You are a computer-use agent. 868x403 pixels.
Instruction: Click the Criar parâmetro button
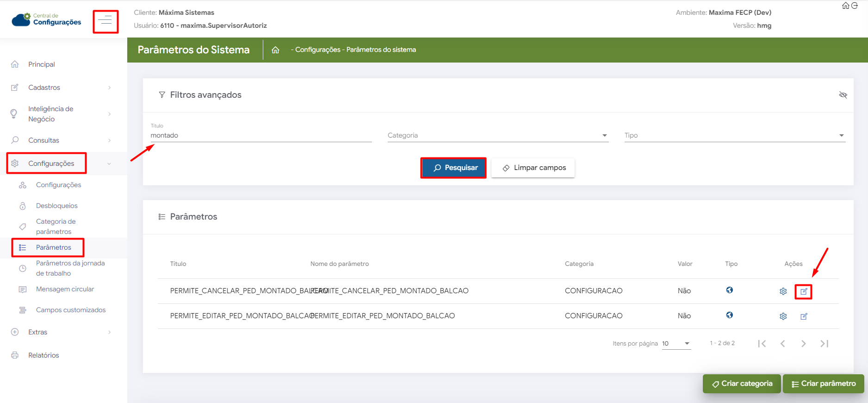(x=823, y=384)
